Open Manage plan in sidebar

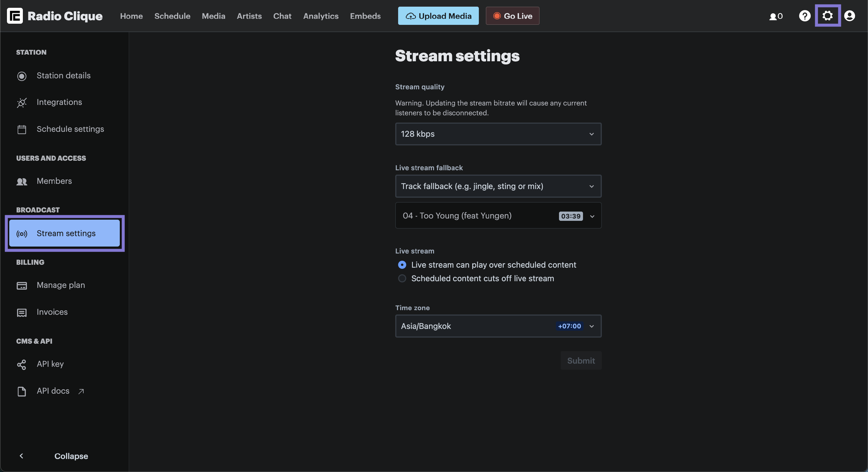[x=64, y=285]
